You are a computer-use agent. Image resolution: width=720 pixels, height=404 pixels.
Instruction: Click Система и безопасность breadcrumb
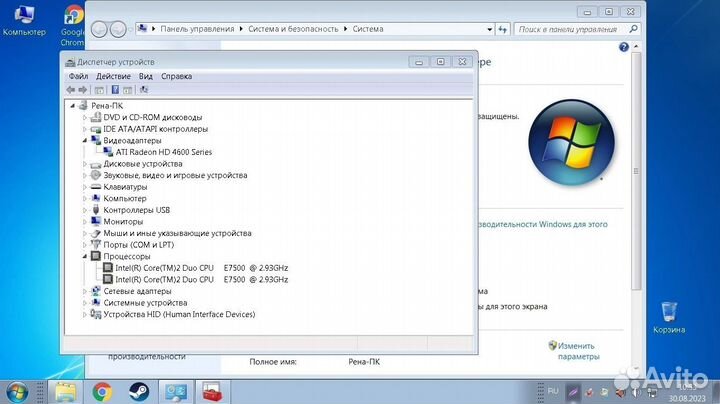pyautogui.click(x=293, y=29)
